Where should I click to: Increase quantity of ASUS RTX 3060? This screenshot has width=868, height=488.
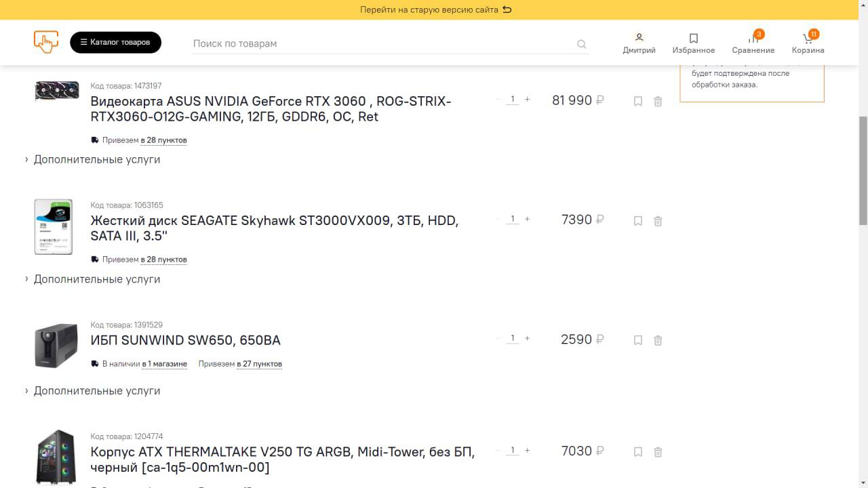pyautogui.click(x=527, y=100)
